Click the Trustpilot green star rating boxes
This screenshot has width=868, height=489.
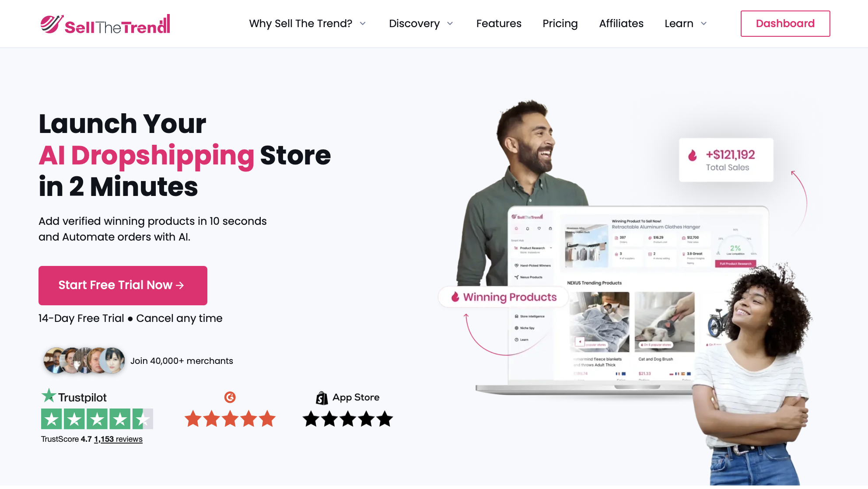click(x=97, y=419)
